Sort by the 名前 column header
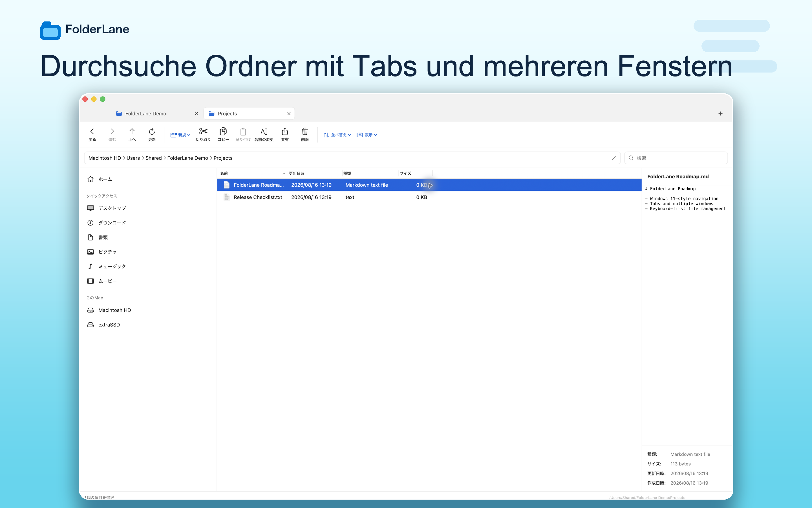This screenshot has height=508, width=812. click(x=253, y=173)
